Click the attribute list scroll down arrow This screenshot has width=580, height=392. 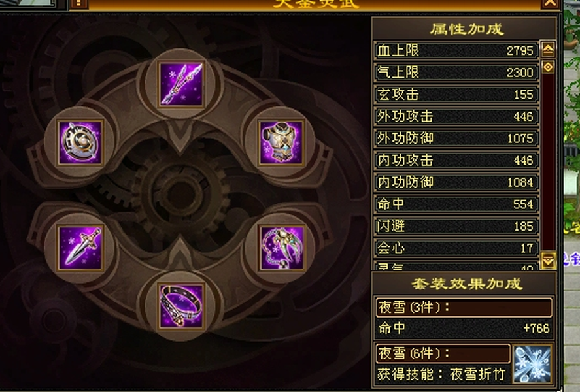548,260
